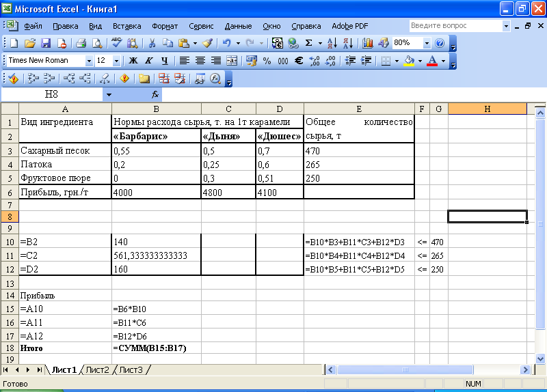Viewport: 547px width, 392px height.
Task: Open a file with the Open folder icon
Action: point(30,43)
